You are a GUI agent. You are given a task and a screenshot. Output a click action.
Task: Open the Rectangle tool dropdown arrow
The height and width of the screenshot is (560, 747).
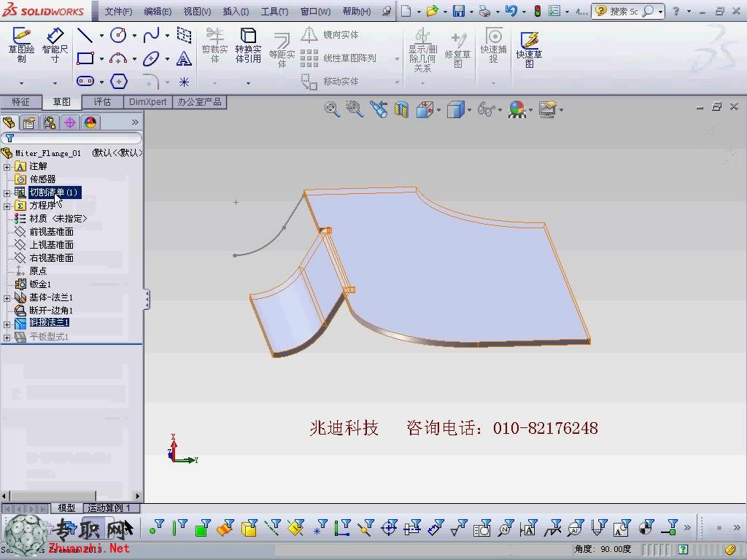101,59
